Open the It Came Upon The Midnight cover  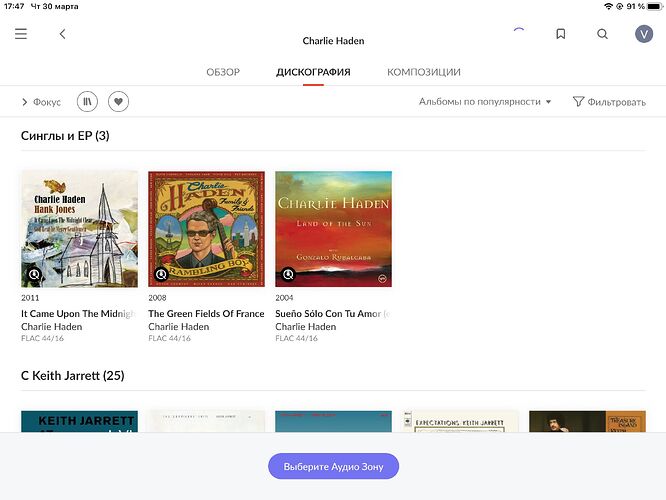79,229
